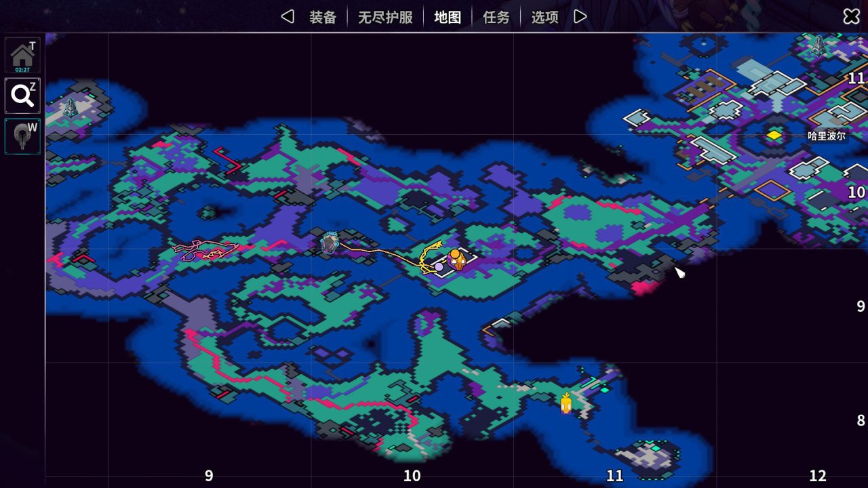Switch to the 地图 tab

[448, 17]
